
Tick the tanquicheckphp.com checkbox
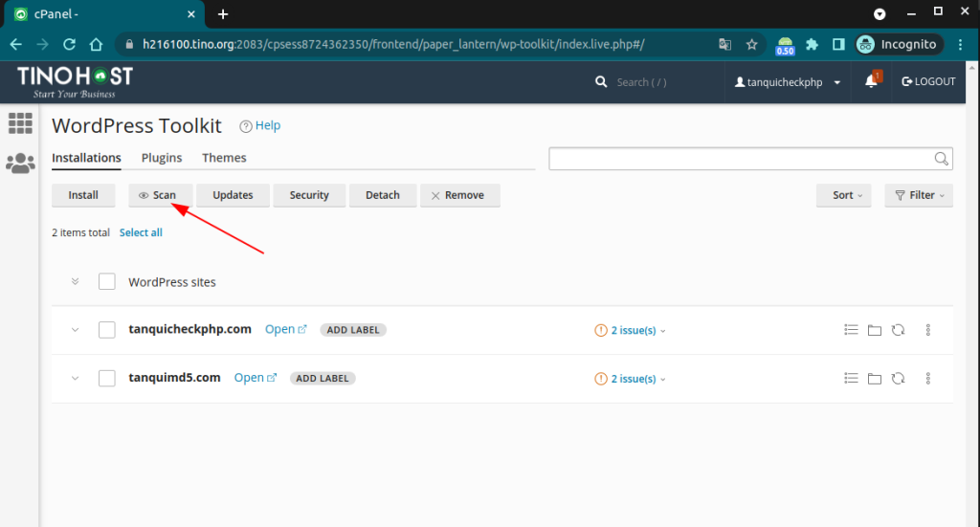pyautogui.click(x=107, y=330)
